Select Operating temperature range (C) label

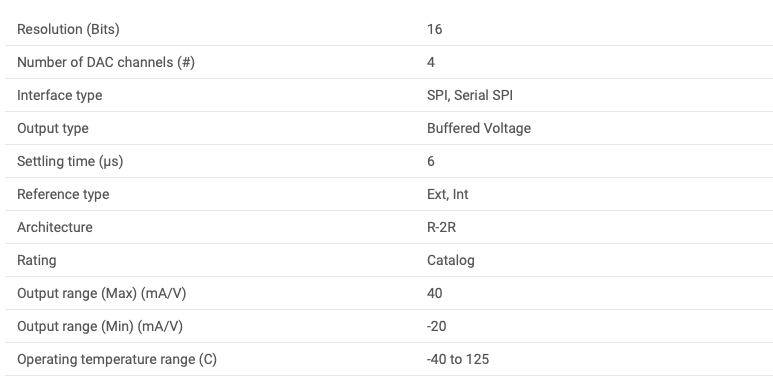[117, 359]
